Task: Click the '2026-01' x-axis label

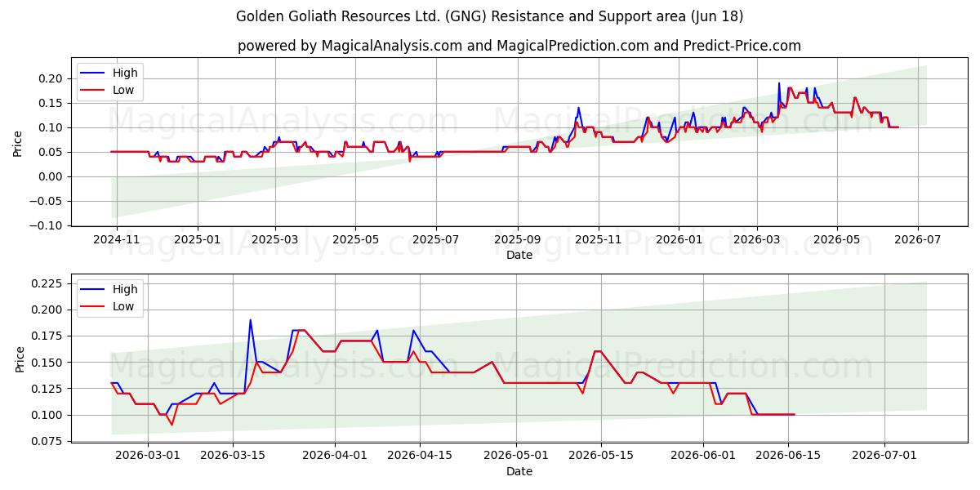Action: point(678,239)
